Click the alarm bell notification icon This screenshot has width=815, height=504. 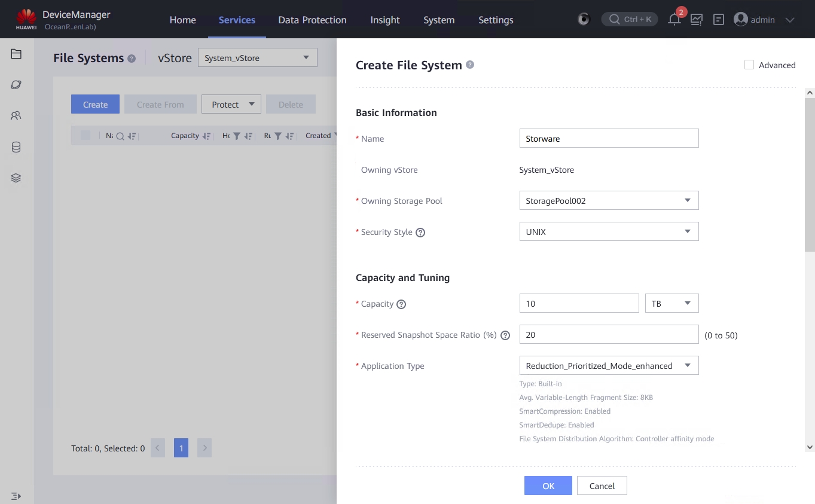[x=674, y=20]
